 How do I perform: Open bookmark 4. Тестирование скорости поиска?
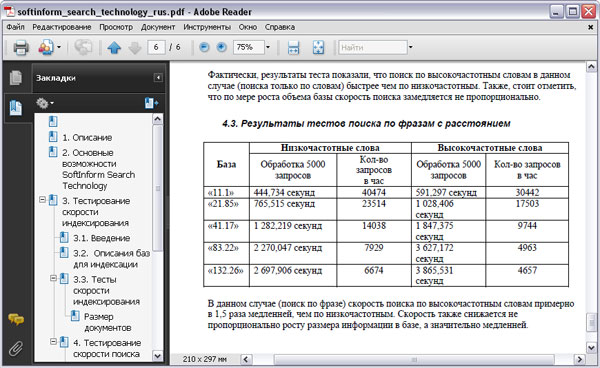pos(107,348)
